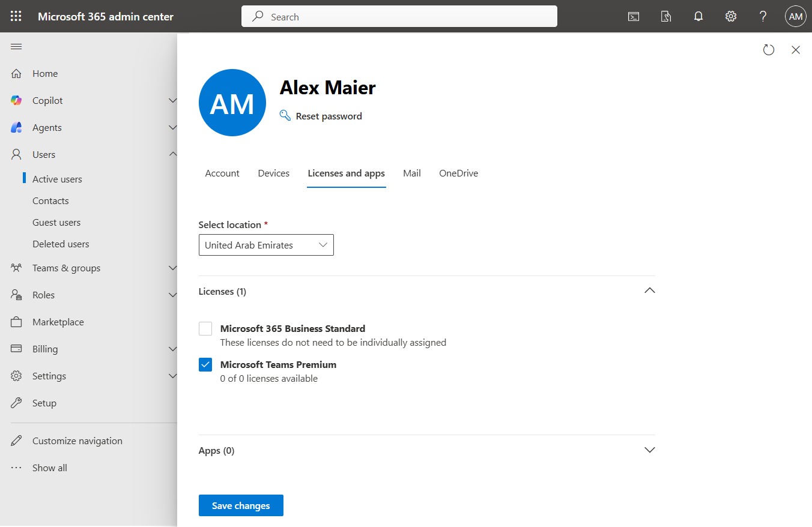Screen dimensions: 812x527
Task: Click the '0 of 0 licenses available' text
Action: 269,378
